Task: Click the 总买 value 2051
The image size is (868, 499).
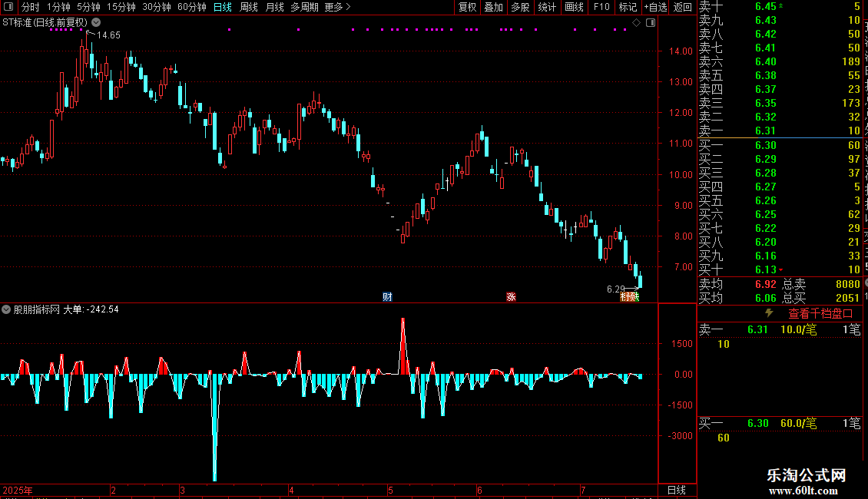Action: coord(847,298)
